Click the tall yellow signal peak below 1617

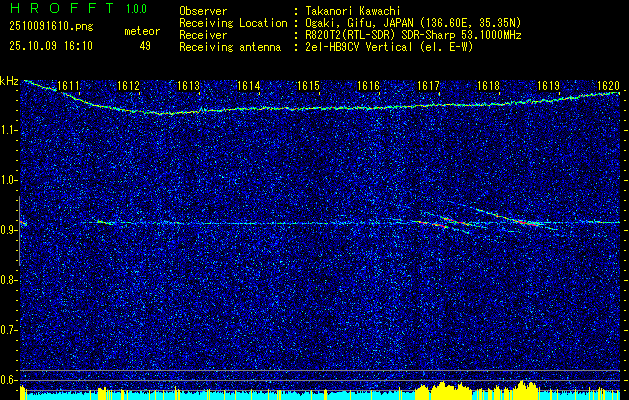pos(441,390)
